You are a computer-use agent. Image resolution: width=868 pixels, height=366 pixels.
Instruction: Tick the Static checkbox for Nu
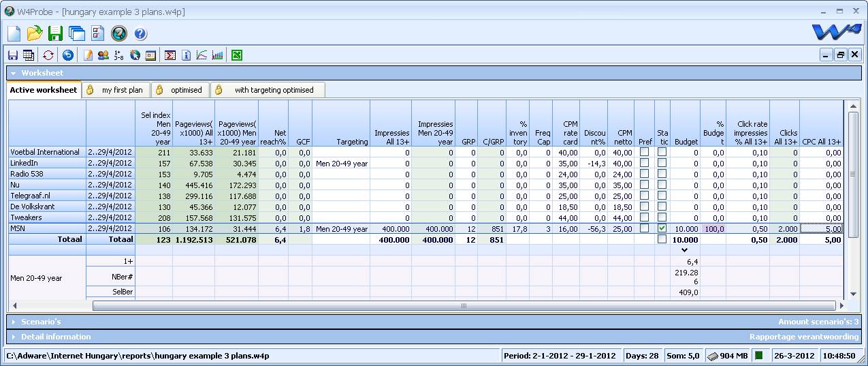coord(662,185)
